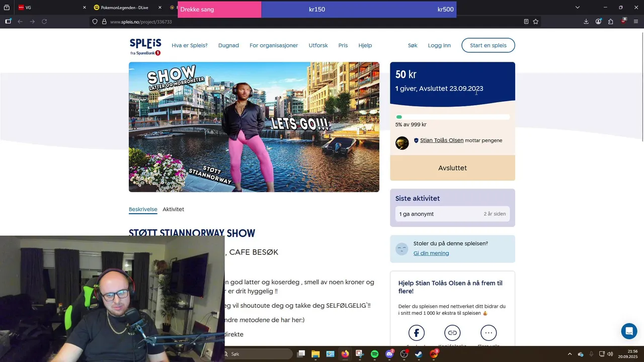This screenshot has width=644, height=362.
Task: Click the '50 kr' amount text
Action: (x=406, y=74)
